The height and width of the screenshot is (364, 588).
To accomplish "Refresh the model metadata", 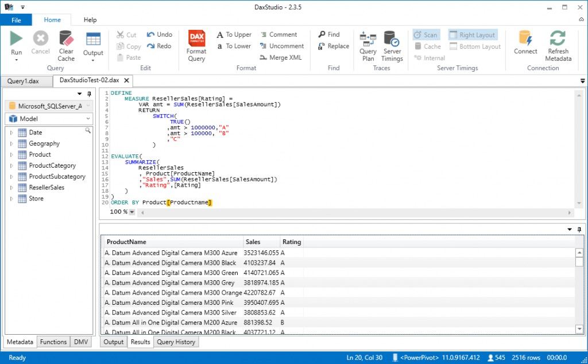I will (558, 46).
